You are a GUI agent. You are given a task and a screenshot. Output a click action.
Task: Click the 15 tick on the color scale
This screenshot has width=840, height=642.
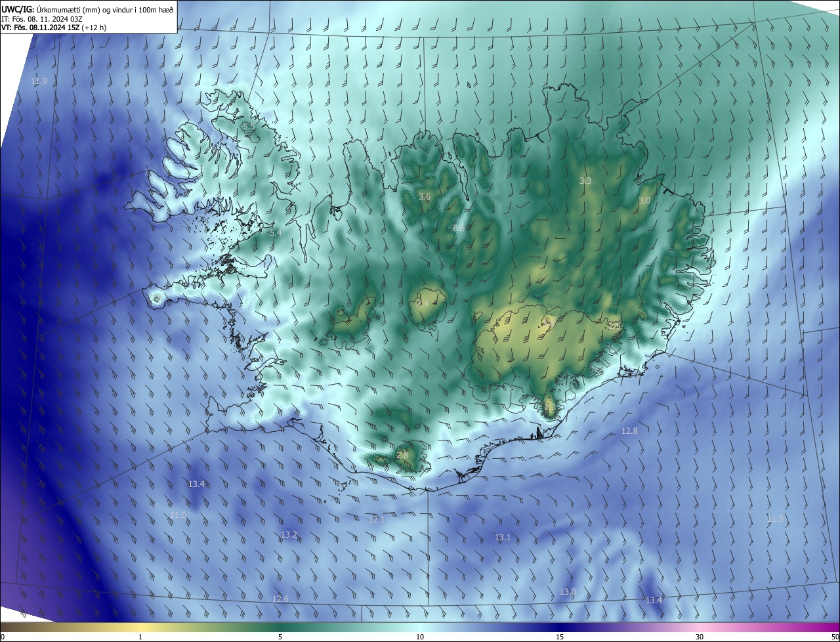tap(560, 637)
